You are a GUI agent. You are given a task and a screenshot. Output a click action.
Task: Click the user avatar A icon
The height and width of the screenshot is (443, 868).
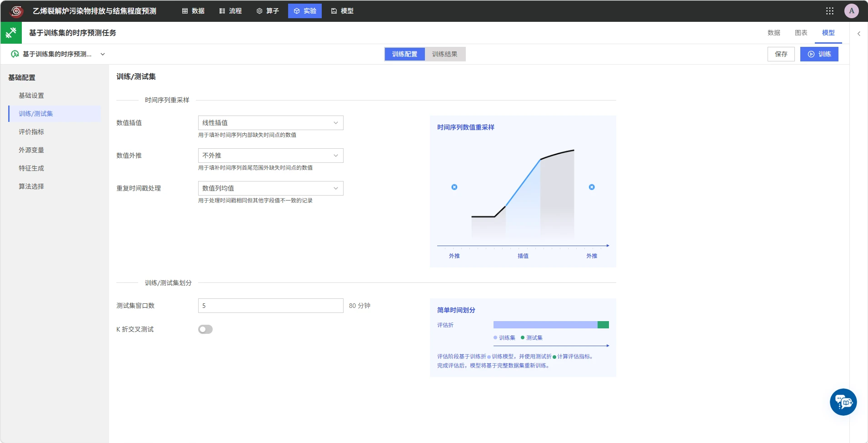[x=851, y=11]
